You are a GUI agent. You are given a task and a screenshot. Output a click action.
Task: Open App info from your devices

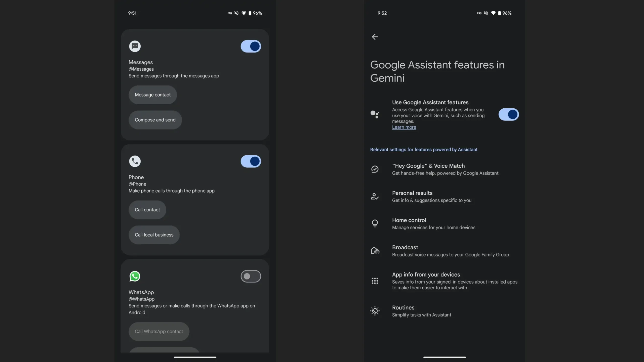pyautogui.click(x=445, y=281)
